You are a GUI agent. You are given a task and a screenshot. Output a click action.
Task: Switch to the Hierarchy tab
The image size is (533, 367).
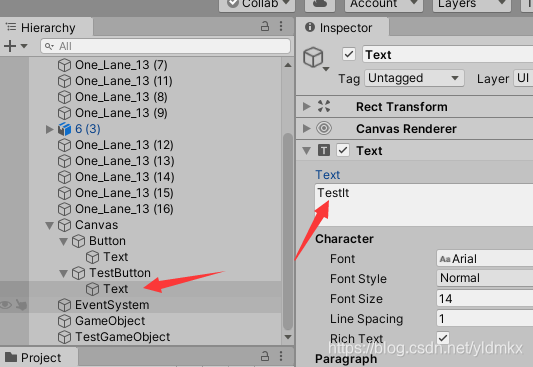pyautogui.click(x=47, y=28)
